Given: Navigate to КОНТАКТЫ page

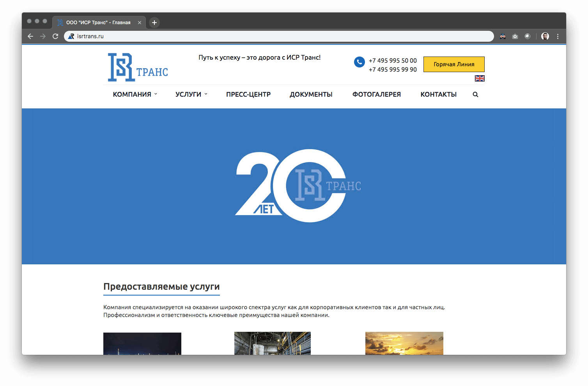Looking at the screenshot, I should pos(438,94).
